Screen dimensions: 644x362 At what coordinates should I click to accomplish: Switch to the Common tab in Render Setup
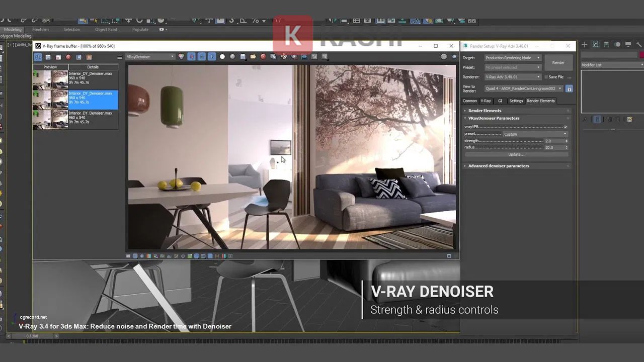(x=469, y=101)
